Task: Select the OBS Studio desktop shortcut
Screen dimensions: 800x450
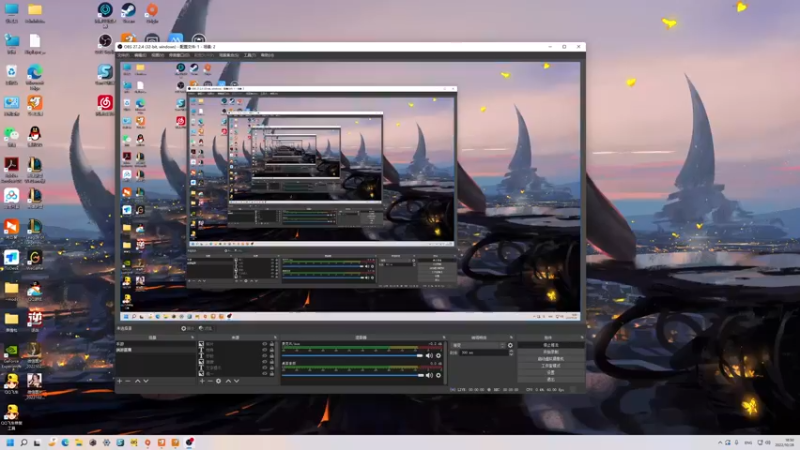Action: coord(105,43)
